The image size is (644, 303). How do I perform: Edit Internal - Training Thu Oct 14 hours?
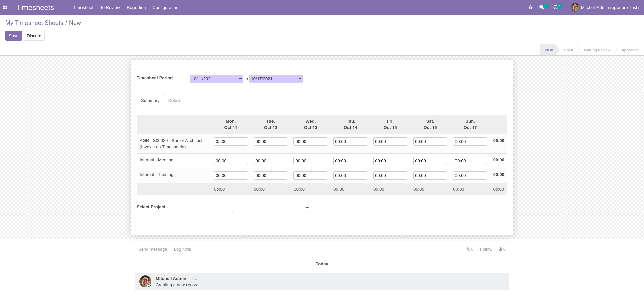click(x=351, y=176)
